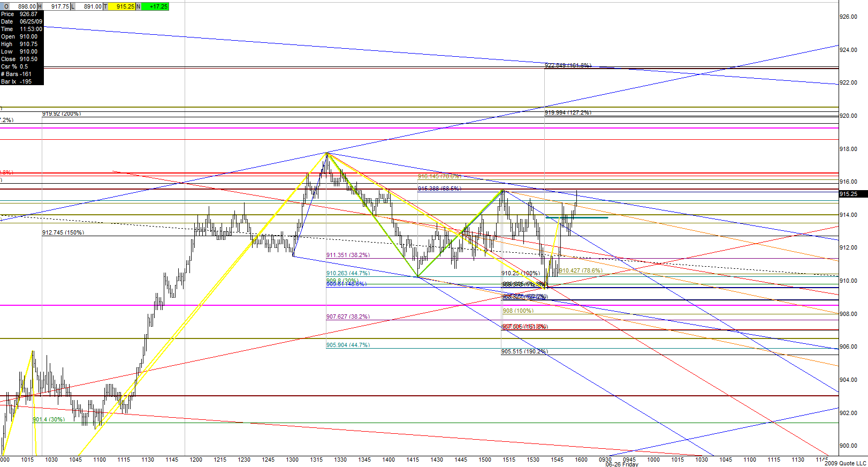Select the 919.994 (127.2%) extension label
868x467 pixels.
pos(568,112)
